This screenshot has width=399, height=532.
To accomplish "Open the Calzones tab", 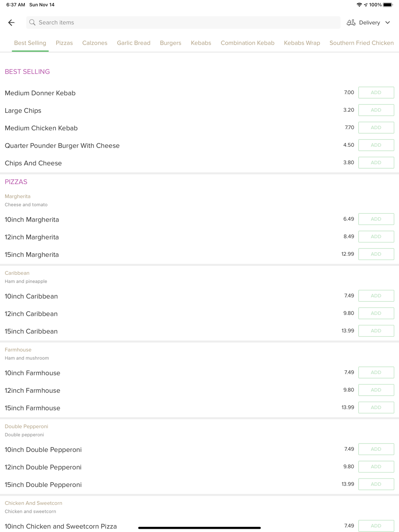I will pyautogui.click(x=95, y=43).
